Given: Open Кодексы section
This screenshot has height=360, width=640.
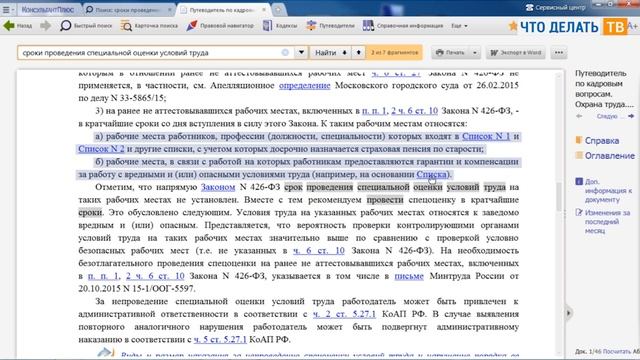Looking at the screenshot, I should point(280,26).
